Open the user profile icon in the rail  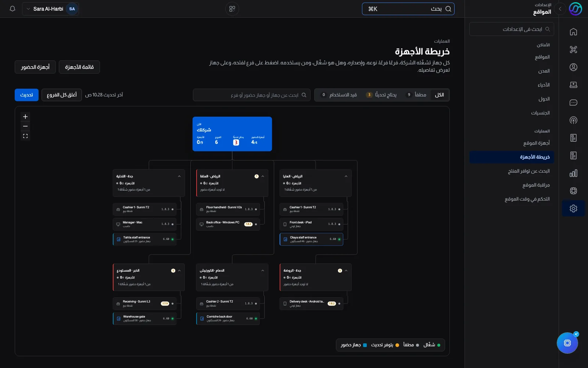click(573, 67)
